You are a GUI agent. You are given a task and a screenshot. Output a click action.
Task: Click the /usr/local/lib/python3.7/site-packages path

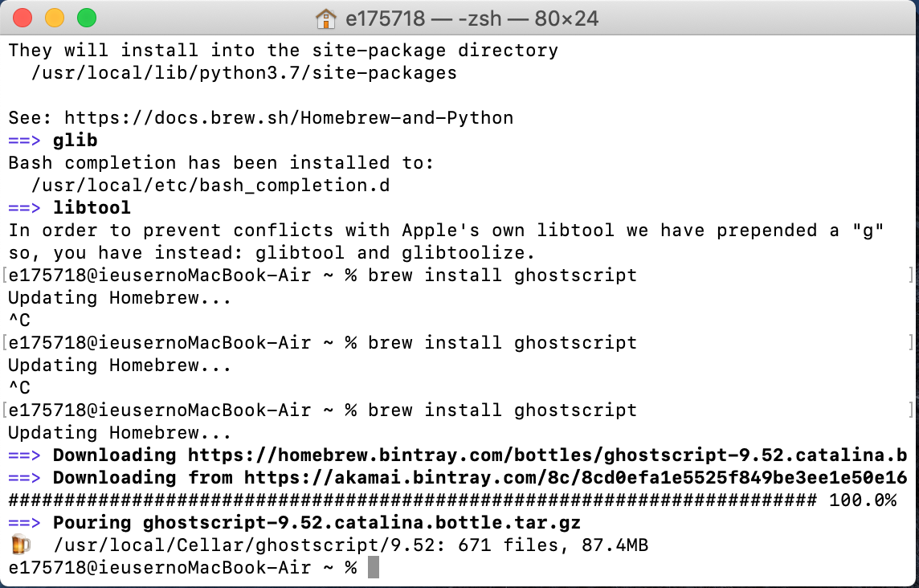[244, 73]
